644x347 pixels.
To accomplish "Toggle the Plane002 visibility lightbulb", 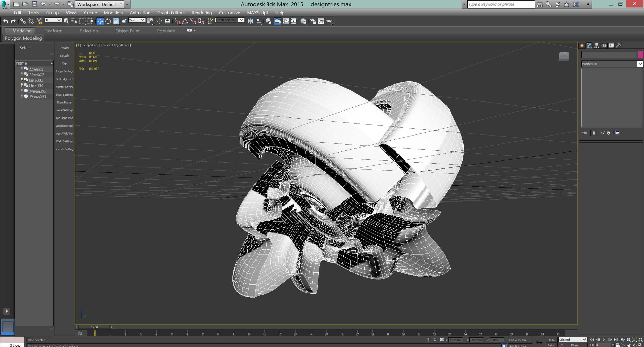I will (x=22, y=91).
